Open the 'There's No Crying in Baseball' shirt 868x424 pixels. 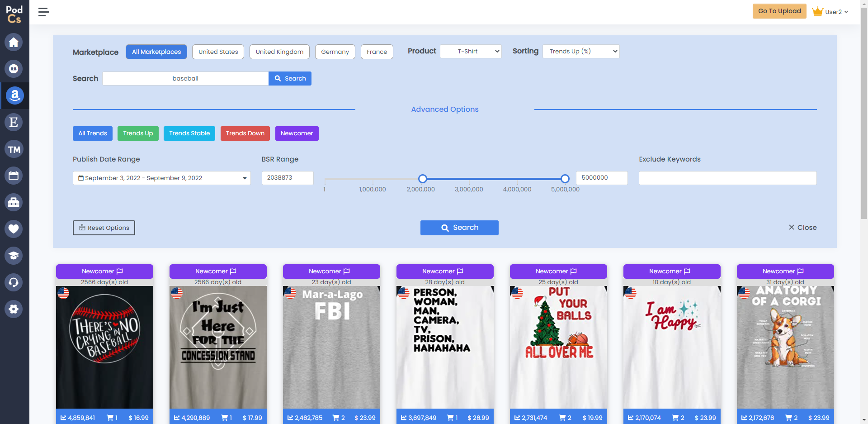click(104, 347)
